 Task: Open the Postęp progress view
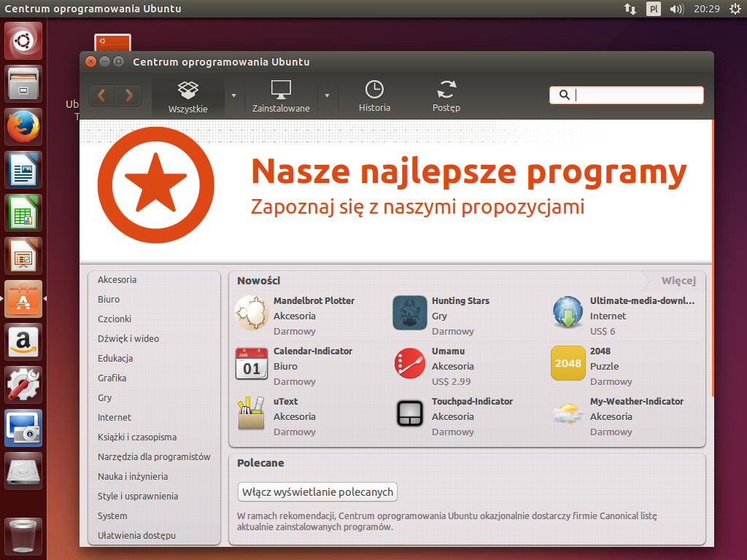tap(446, 97)
